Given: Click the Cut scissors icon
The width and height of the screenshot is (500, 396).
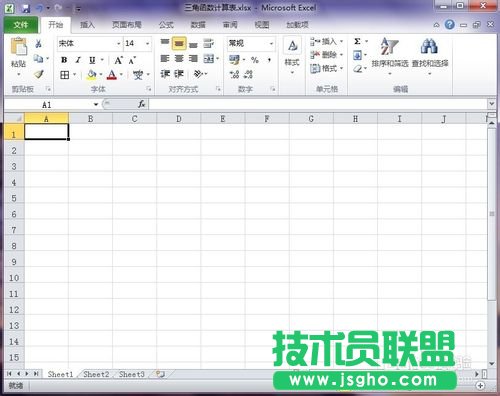Looking at the screenshot, I should [x=38, y=44].
